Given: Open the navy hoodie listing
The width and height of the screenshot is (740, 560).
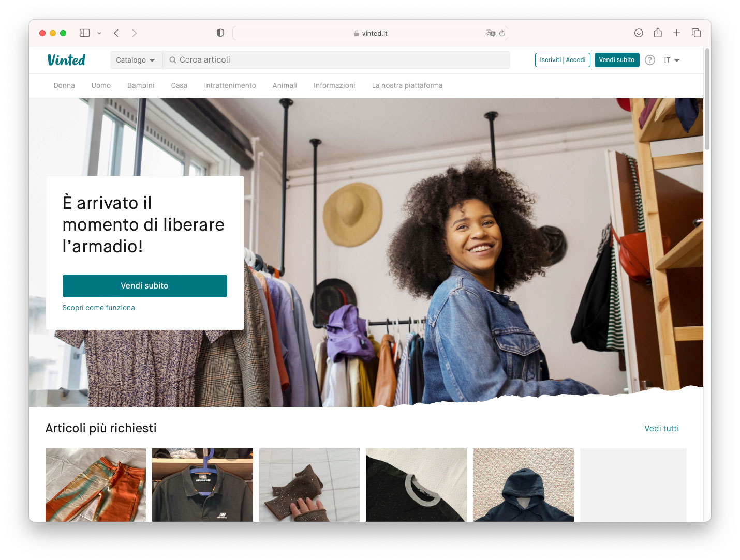Looking at the screenshot, I should coord(523,485).
